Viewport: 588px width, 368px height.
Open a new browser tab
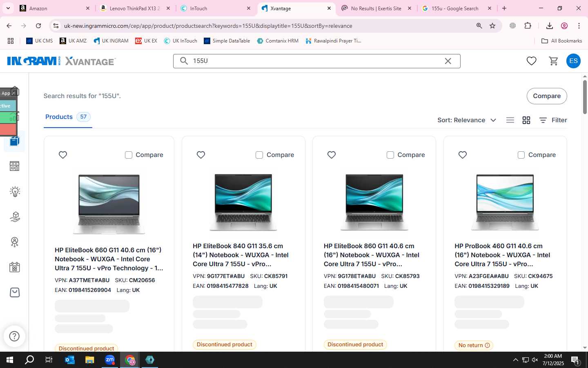click(x=504, y=8)
